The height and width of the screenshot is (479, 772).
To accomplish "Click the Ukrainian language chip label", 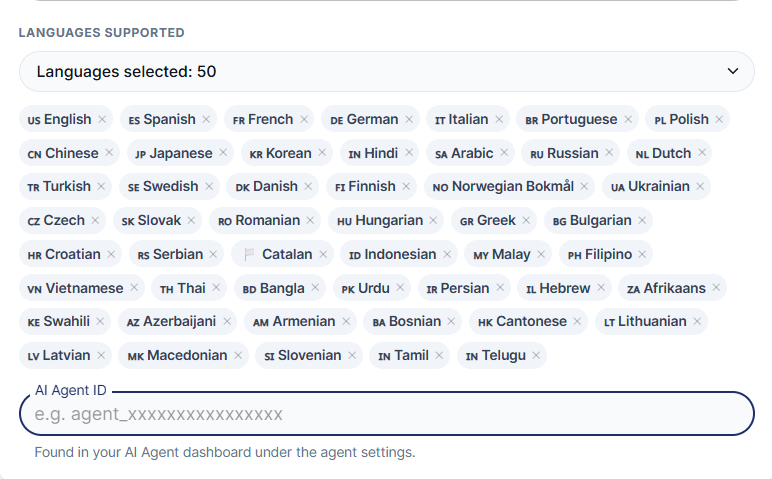I will (x=658, y=187).
